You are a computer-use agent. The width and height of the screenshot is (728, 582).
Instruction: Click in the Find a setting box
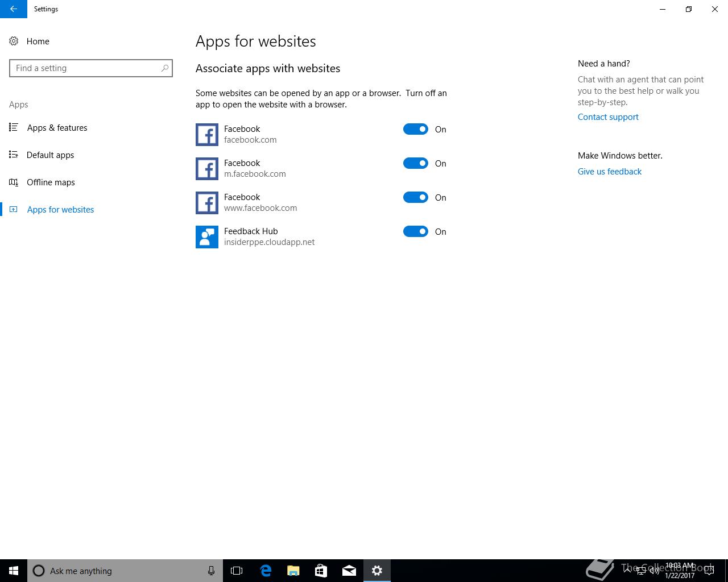click(x=91, y=68)
